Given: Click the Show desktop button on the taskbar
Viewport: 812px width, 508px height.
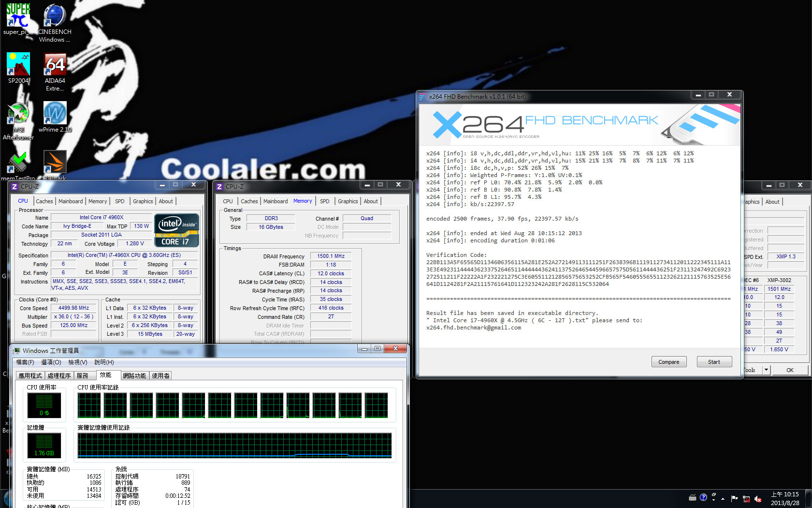Looking at the screenshot, I should (808, 498).
